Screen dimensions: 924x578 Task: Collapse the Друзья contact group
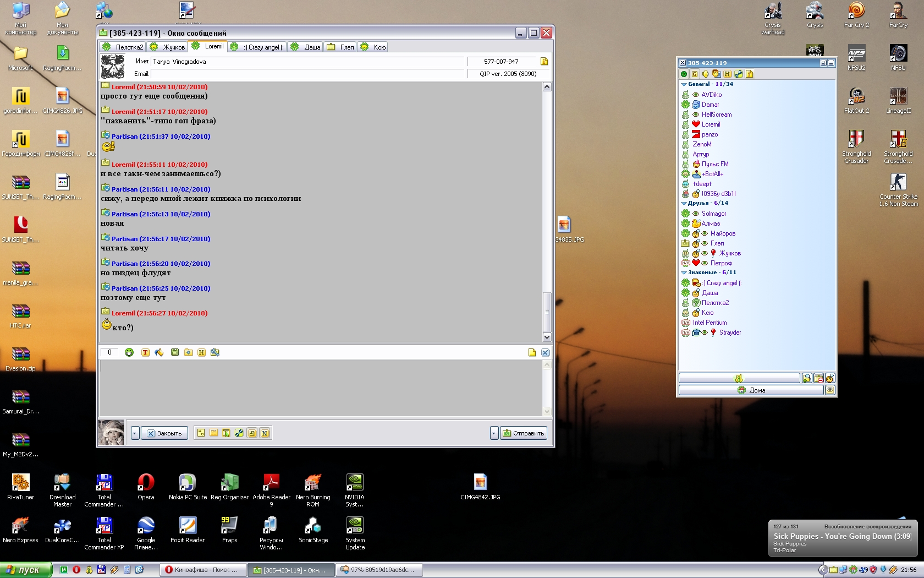pyautogui.click(x=684, y=203)
